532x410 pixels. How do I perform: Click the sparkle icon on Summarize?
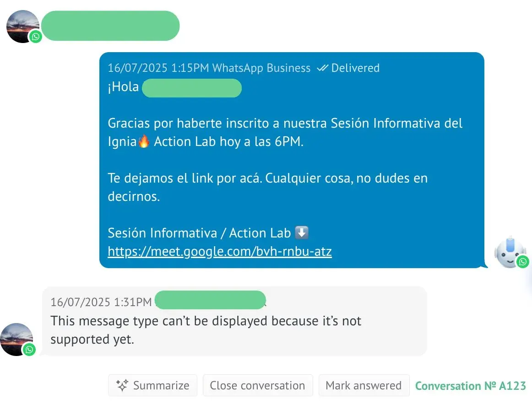(x=122, y=386)
